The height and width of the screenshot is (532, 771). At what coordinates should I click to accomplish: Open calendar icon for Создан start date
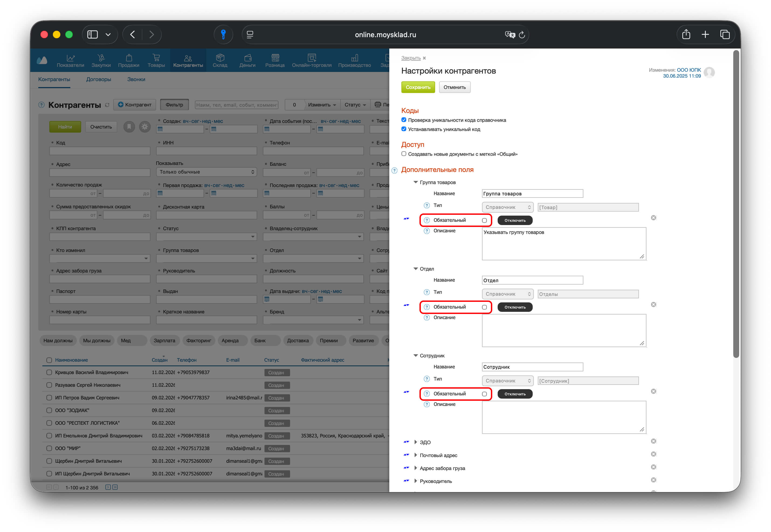160,129
